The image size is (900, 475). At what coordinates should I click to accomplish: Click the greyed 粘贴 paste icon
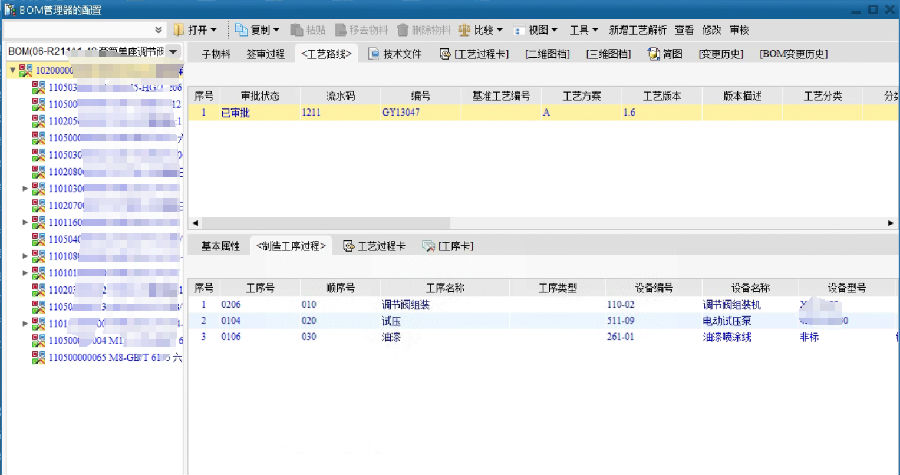pos(297,30)
